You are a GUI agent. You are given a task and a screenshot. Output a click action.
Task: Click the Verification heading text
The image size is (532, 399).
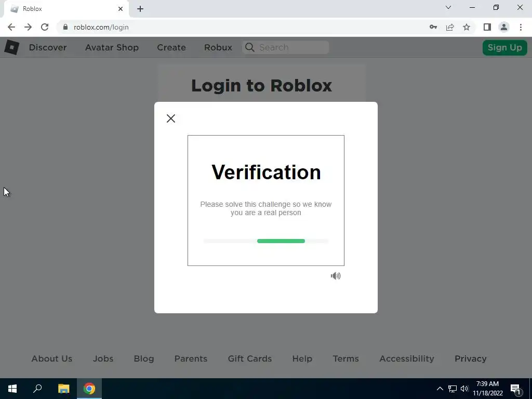pos(266,172)
